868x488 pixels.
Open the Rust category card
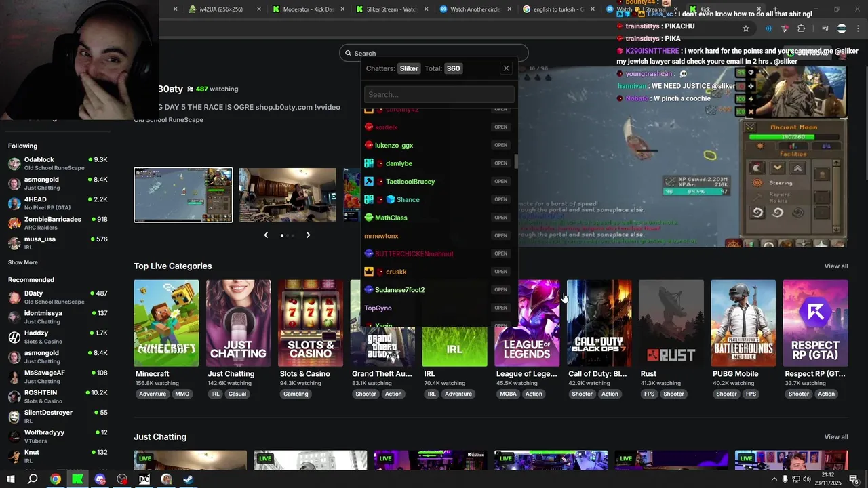(x=671, y=323)
